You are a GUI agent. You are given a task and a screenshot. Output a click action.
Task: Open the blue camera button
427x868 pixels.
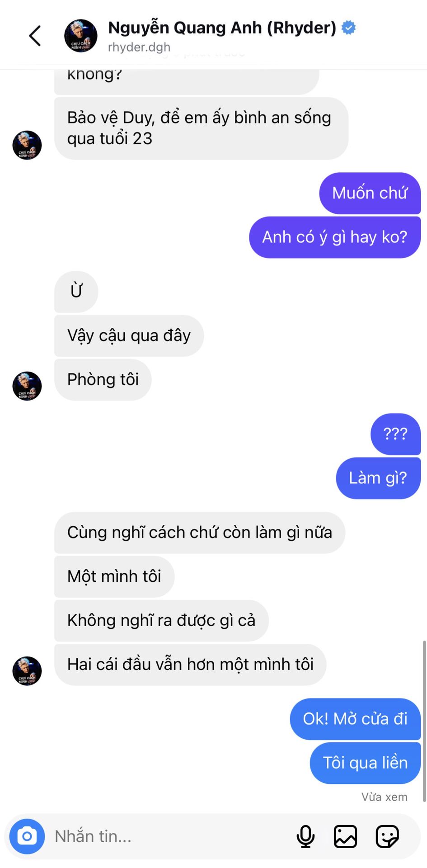(27, 836)
